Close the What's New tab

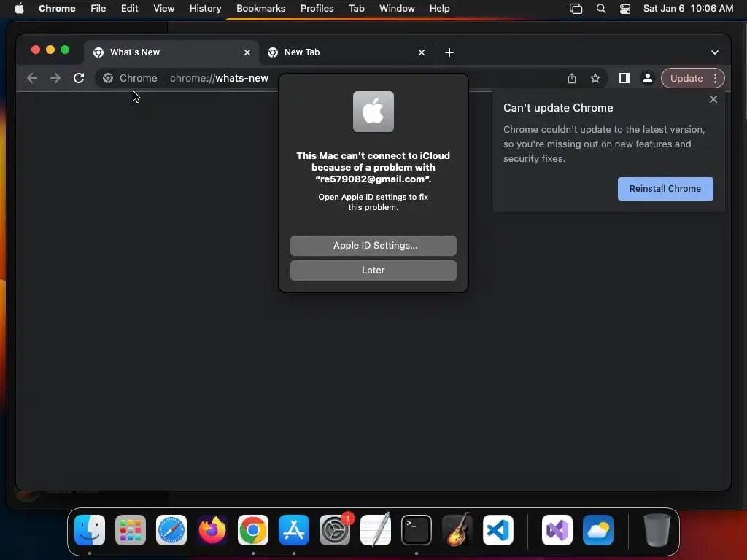247,52
